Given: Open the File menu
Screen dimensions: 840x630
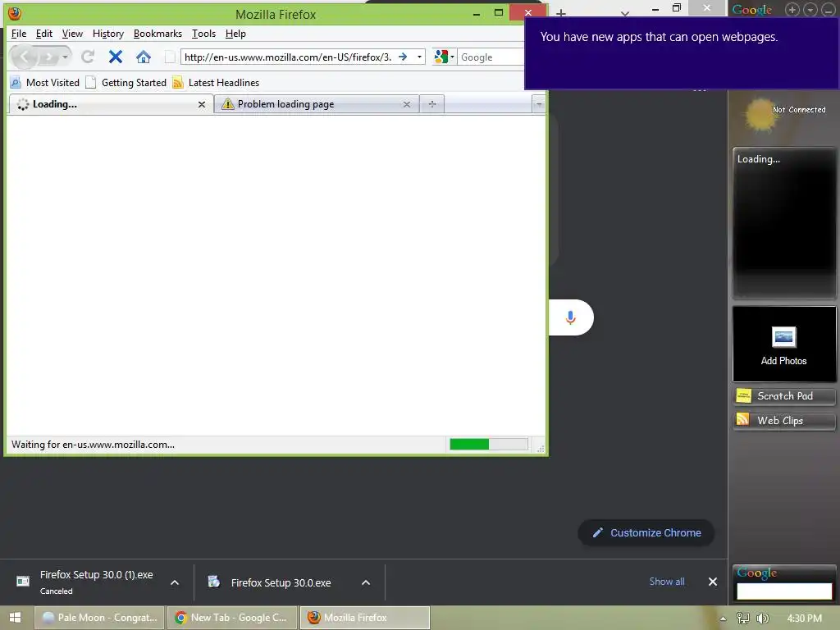Looking at the screenshot, I should pos(19,33).
